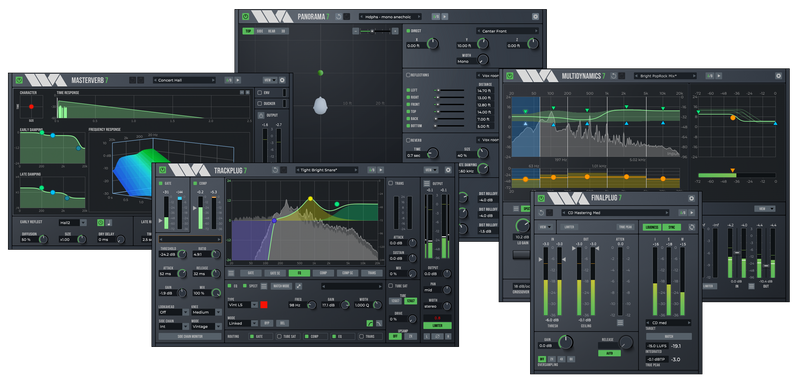Select the 3D view tab in Panorama
800x378 pixels.
point(283,31)
